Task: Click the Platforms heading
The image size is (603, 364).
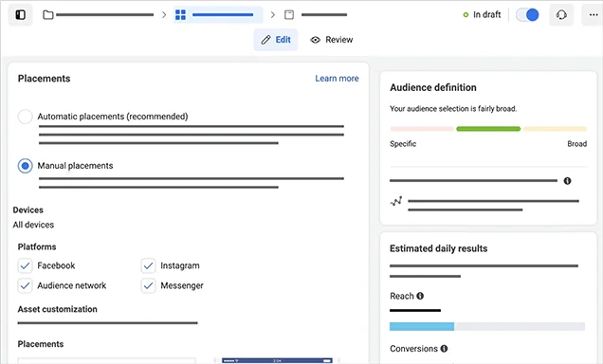Action: pos(37,246)
